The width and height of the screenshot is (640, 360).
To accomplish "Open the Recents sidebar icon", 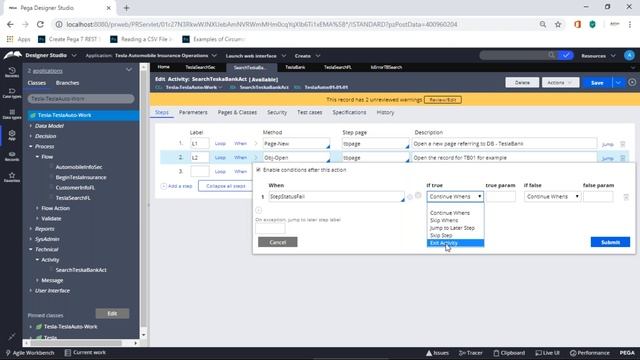I will tap(12, 72).
